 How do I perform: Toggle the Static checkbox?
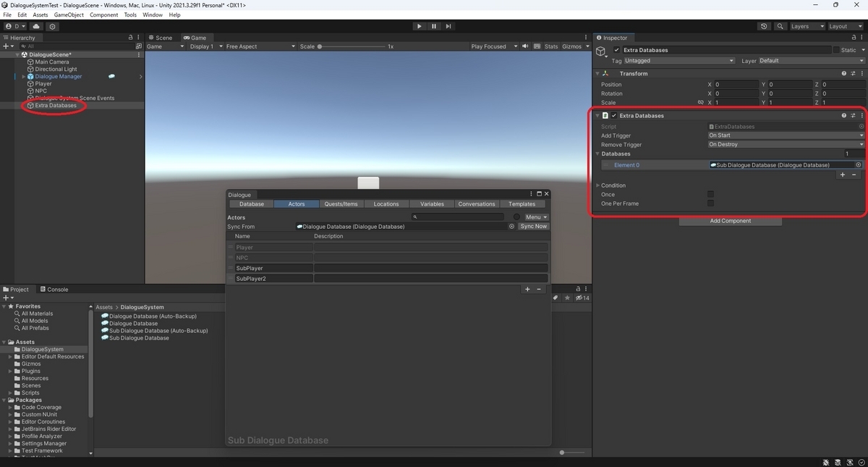tap(836, 50)
